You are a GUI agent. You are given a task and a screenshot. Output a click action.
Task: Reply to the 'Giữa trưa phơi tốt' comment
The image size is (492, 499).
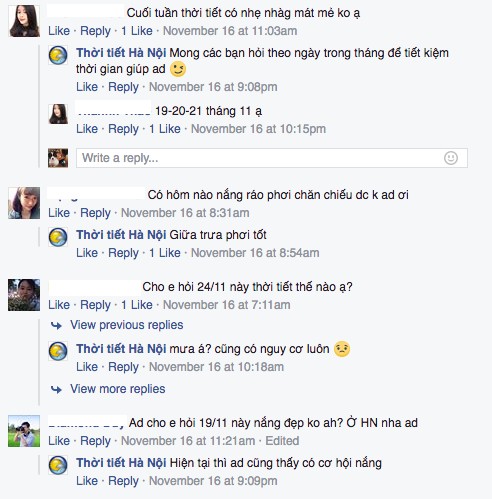point(123,253)
